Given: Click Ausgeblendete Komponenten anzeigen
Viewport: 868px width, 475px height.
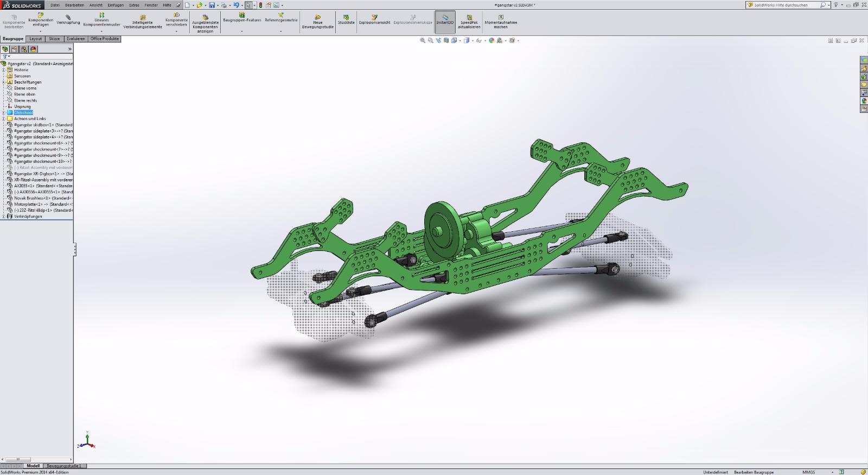Looking at the screenshot, I should pos(205,23).
